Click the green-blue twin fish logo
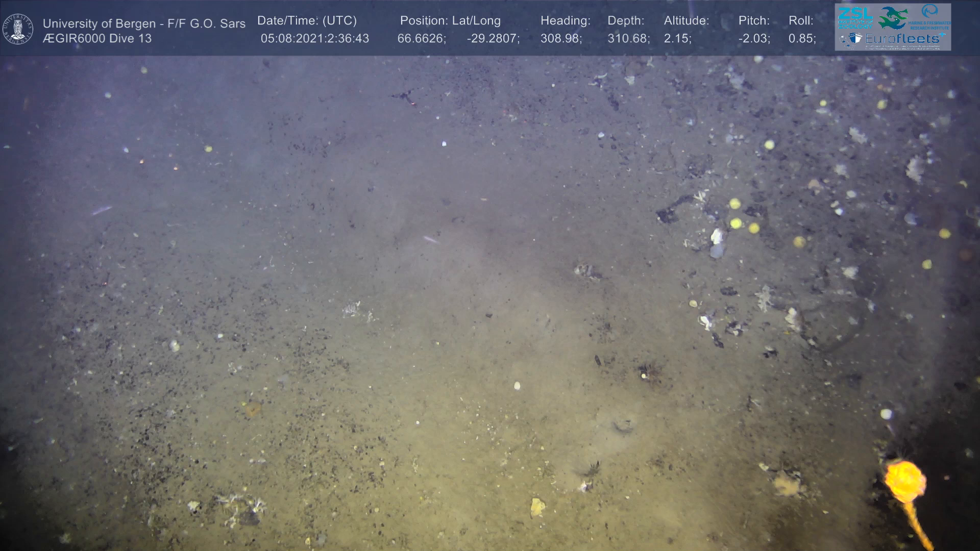The image size is (980, 551). 892,18
